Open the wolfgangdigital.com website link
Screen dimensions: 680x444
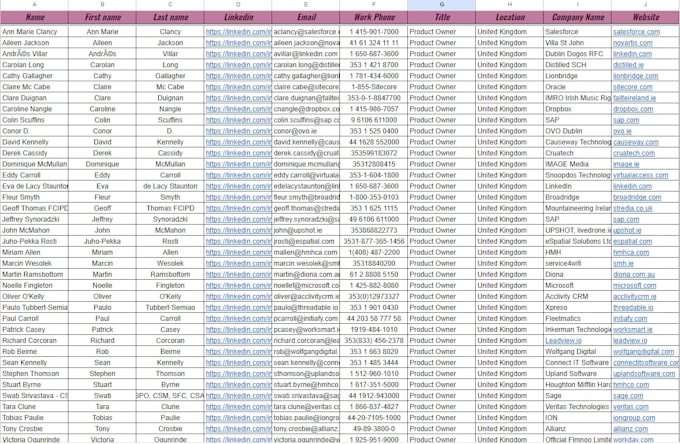[x=644, y=352]
